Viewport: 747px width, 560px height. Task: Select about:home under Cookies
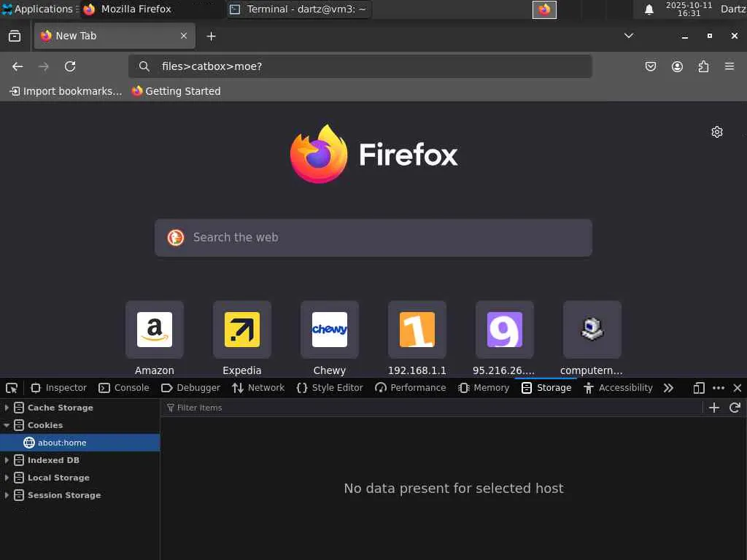click(x=80, y=443)
